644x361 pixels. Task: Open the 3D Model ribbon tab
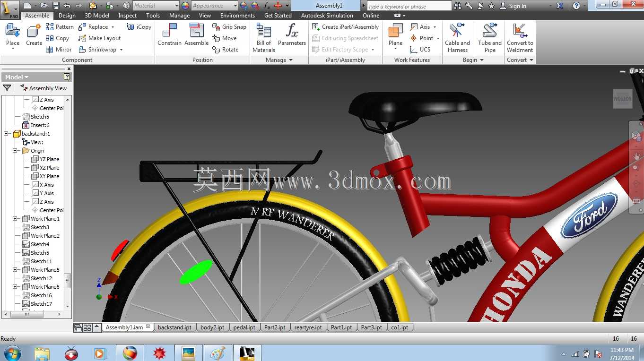pos(97,16)
